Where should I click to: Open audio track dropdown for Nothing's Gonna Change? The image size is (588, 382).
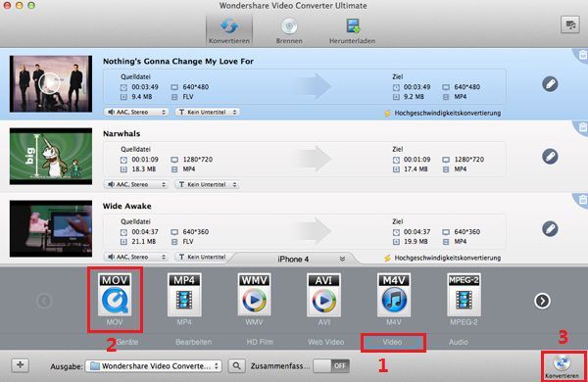pos(136,112)
